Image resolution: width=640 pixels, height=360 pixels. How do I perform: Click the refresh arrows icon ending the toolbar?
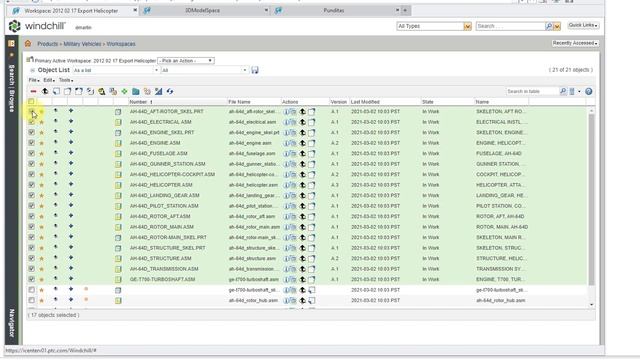(x=170, y=91)
